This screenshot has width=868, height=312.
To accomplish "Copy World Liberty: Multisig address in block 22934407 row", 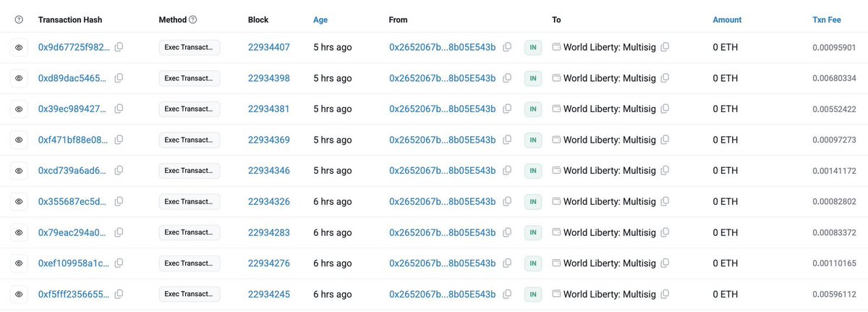I will pos(665,47).
